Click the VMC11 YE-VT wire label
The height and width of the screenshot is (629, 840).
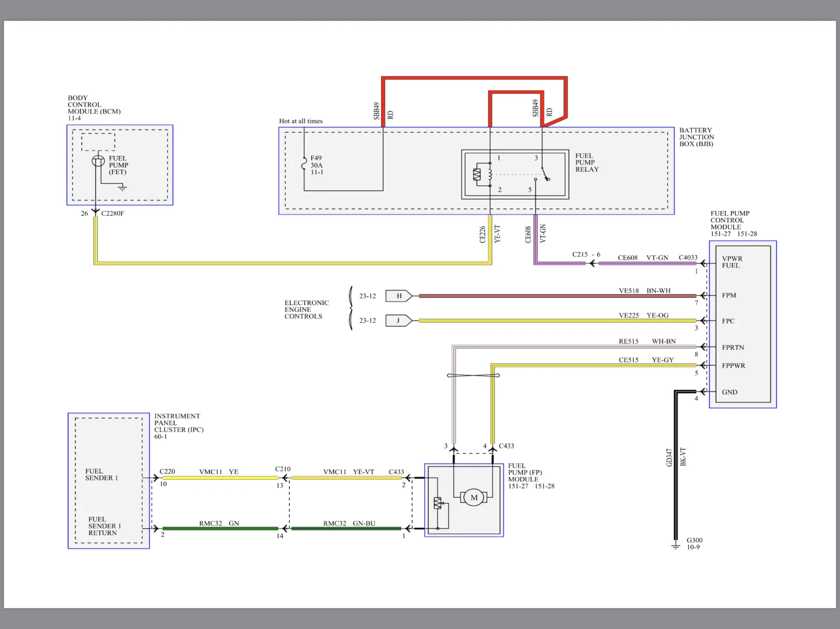coord(349,472)
